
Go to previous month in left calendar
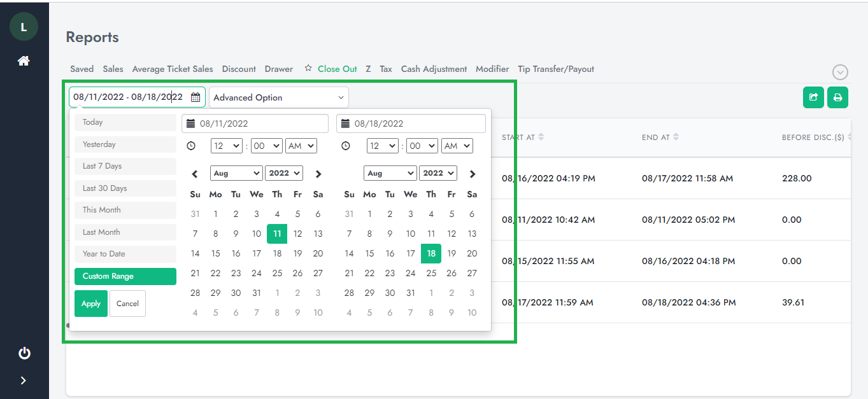(195, 174)
